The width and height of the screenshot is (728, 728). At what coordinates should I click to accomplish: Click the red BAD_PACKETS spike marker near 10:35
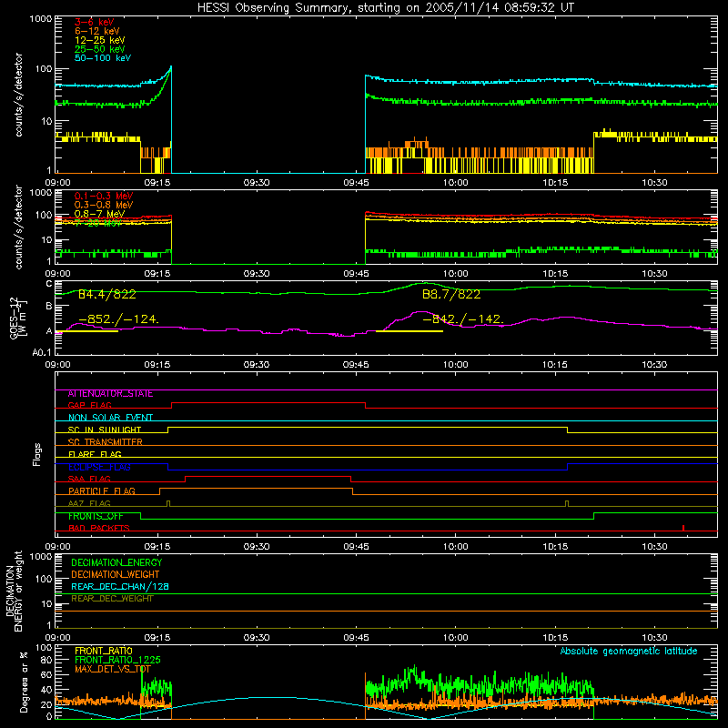pos(683,528)
